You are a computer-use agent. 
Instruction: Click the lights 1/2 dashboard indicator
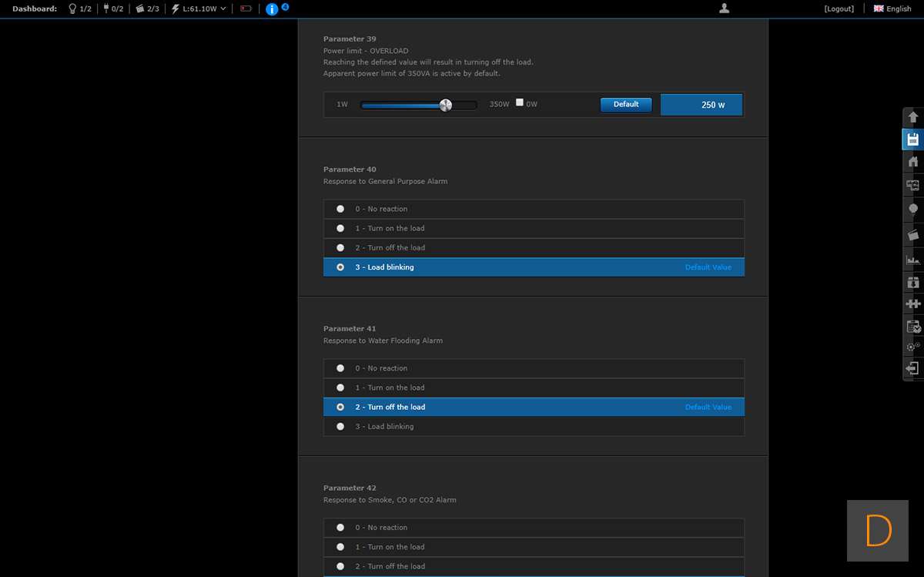[x=80, y=8]
